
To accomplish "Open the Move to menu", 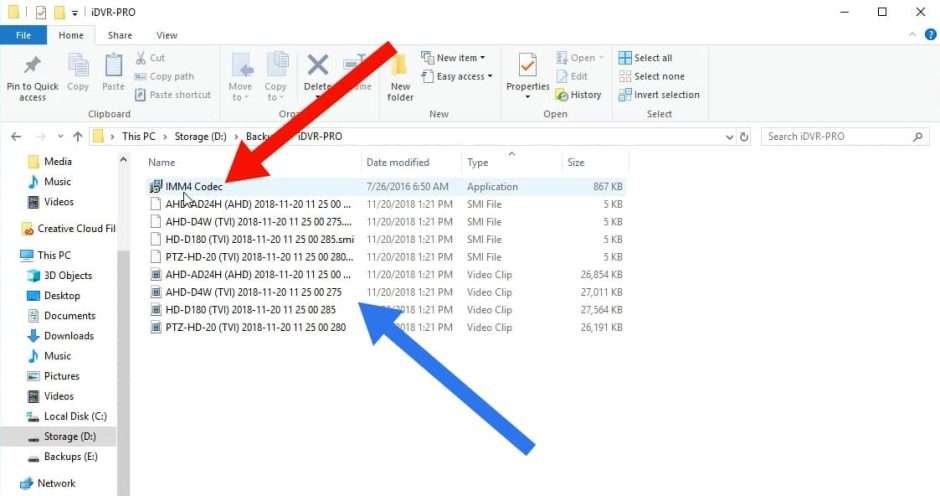I will pos(240,77).
